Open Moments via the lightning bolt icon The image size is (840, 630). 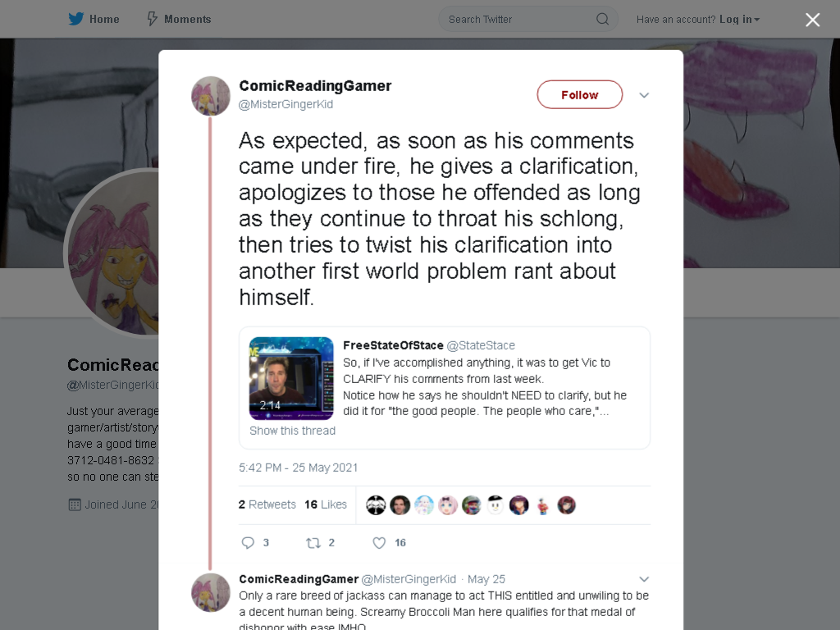tap(152, 20)
